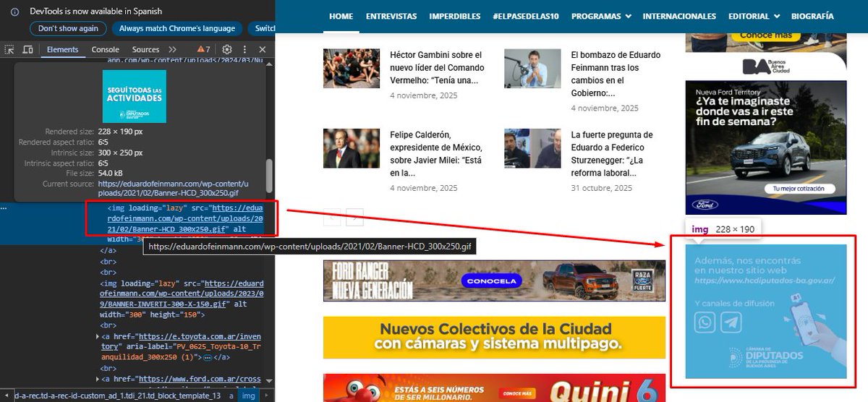Open the IMPERDIBLES menu item
The image size is (868, 402).
455,16
